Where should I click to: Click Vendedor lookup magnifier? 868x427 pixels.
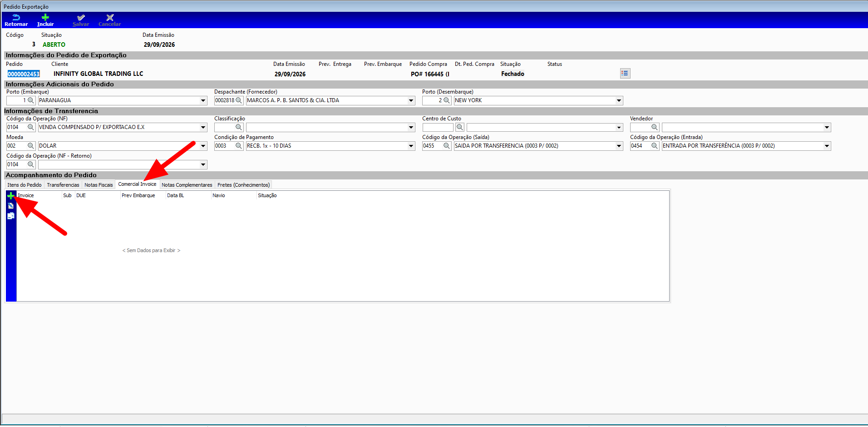pos(654,127)
